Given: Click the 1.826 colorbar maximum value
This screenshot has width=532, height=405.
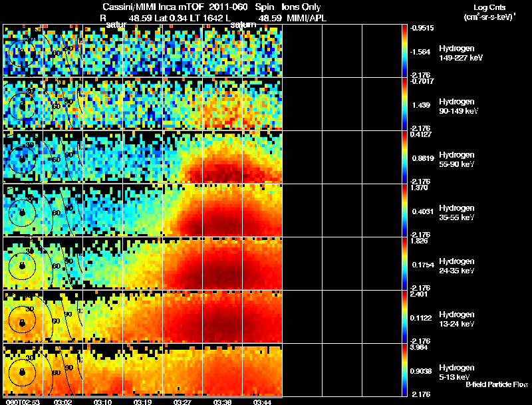Looking at the screenshot, I should click(x=419, y=241).
